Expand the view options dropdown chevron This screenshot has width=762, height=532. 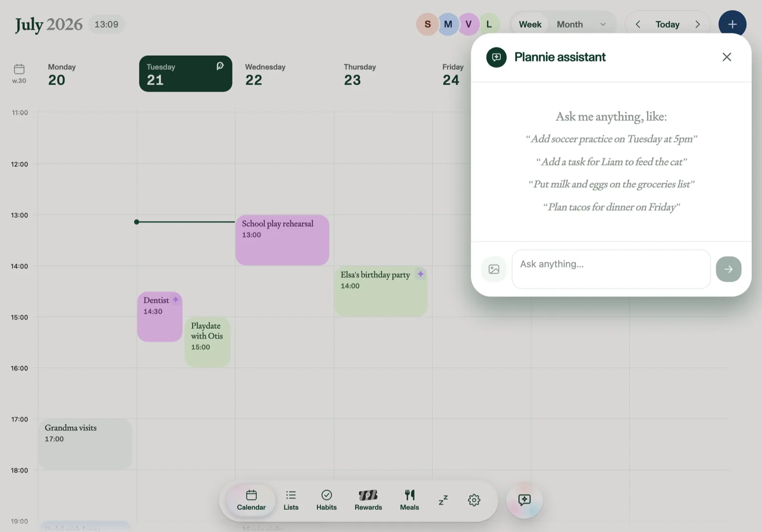pos(603,24)
